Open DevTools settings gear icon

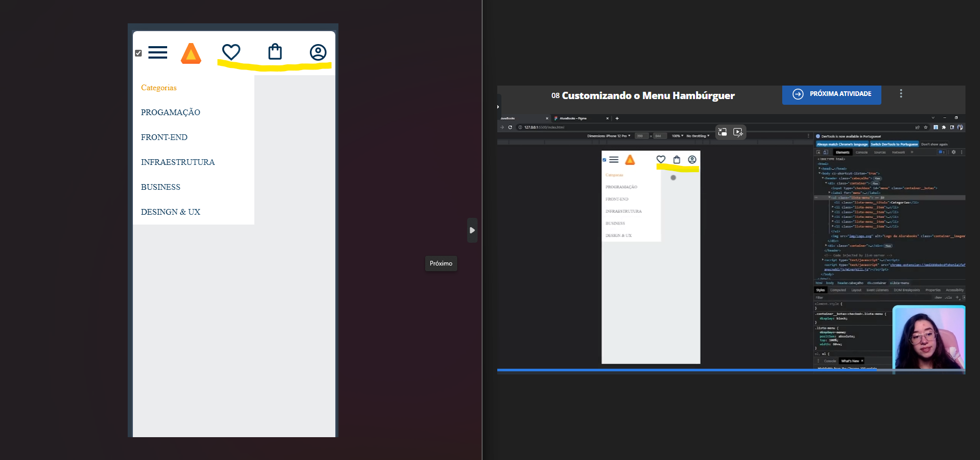tap(954, 152)
